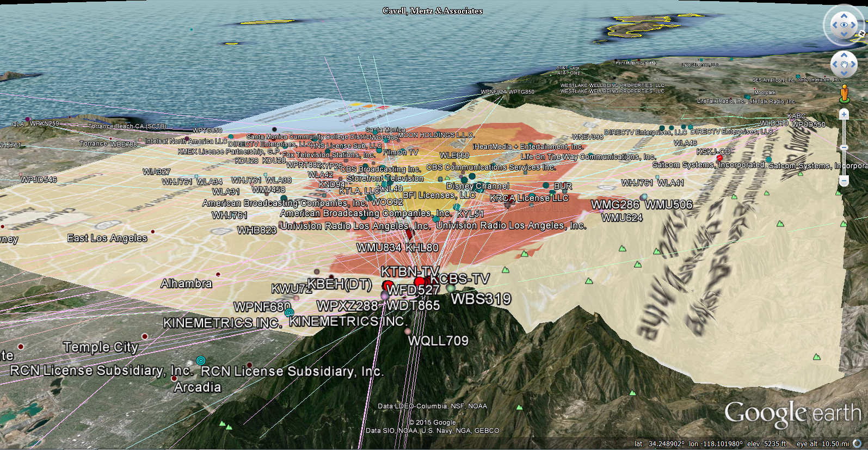The width and height of the screenshot is (868, 450).
Task: Select the cyan WPNF680 placemark marker
Action: coord(290,312)
